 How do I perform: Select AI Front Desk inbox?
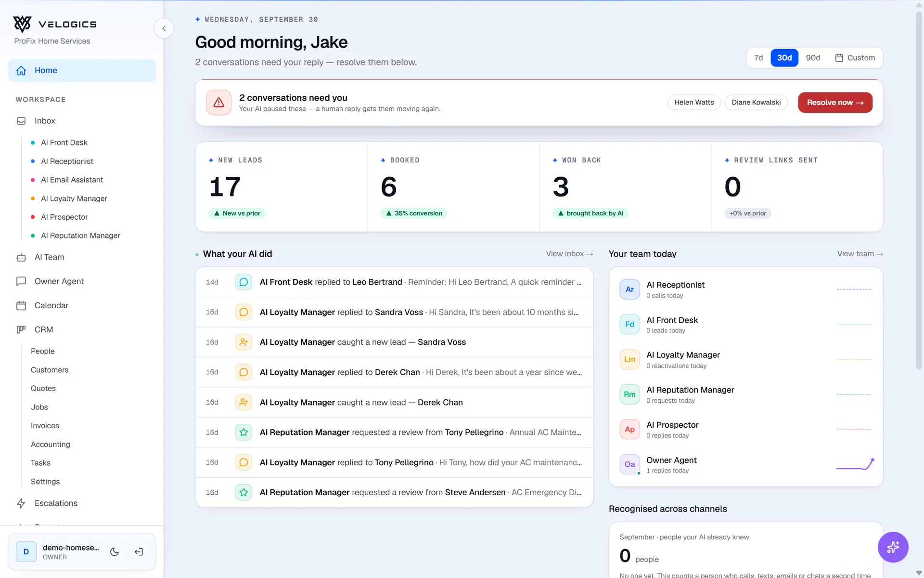coord(64,143)
